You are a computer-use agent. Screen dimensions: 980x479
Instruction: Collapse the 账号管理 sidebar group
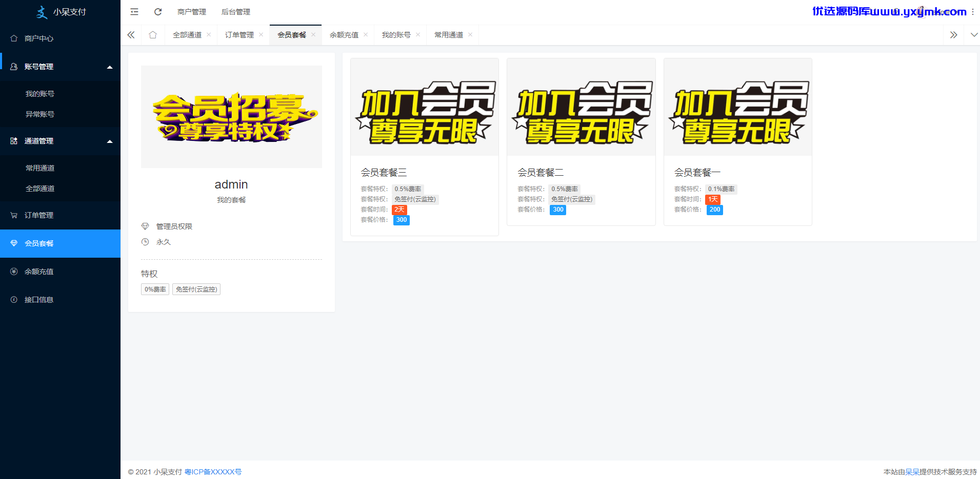(60, 67)
